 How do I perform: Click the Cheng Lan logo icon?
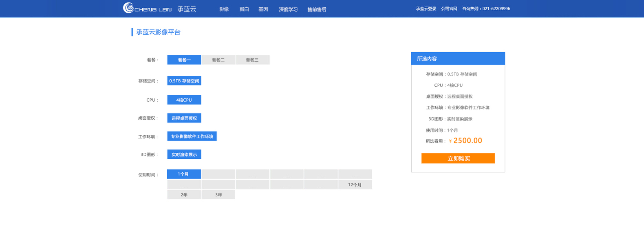pyautogui.click(x=128, y=8)
